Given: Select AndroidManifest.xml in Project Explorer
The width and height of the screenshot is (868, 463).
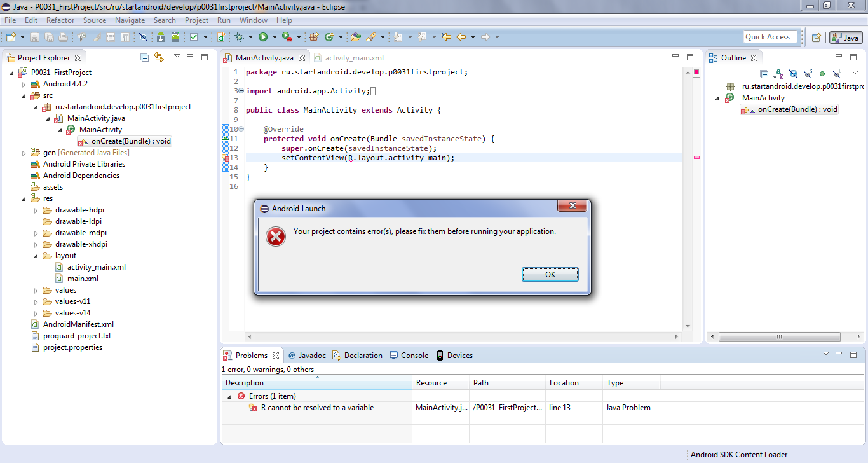Looking at the screenshot, I should (72, 324).
